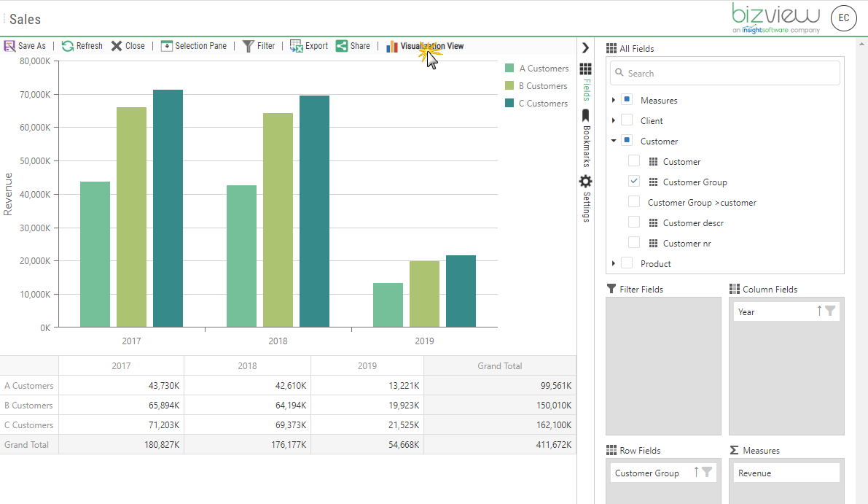Image resolution: width=868 pixels, height=504 pixels.
Task: Click inside the fields Search box
Action: [x=724, y=73]
